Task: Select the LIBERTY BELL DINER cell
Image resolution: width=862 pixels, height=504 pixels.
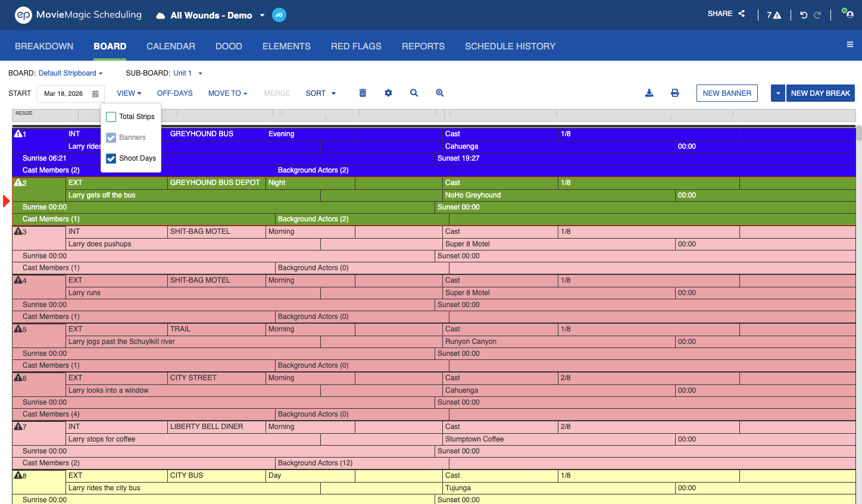Action: [216, 427]
